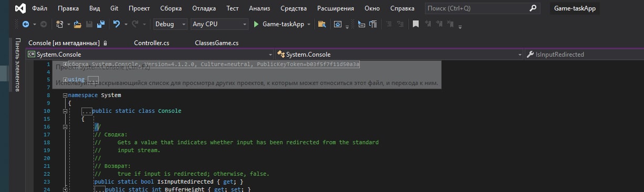Collapse the namespace System block
The height and width of the screenshot is (192, 644).
pos(65,95)
